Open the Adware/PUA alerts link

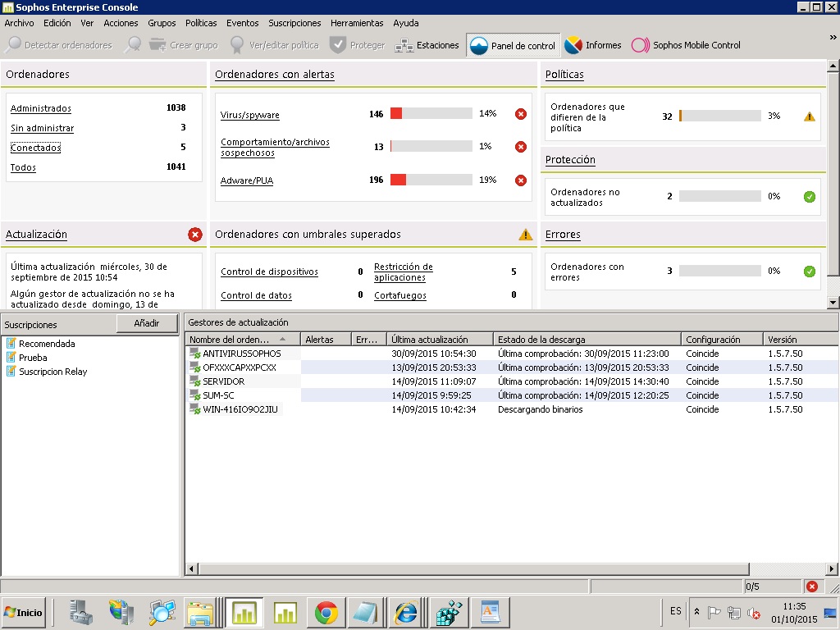(x=247, y=180)
